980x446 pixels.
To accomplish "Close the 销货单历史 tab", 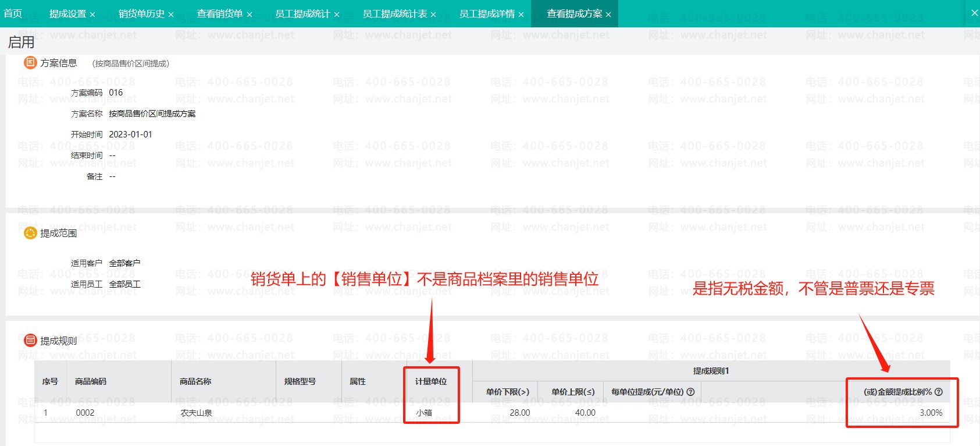I will click(171, 15).
